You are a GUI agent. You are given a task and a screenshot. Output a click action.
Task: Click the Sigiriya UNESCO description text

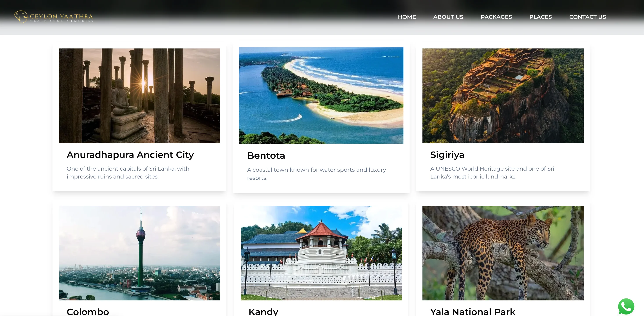point(492,173)
